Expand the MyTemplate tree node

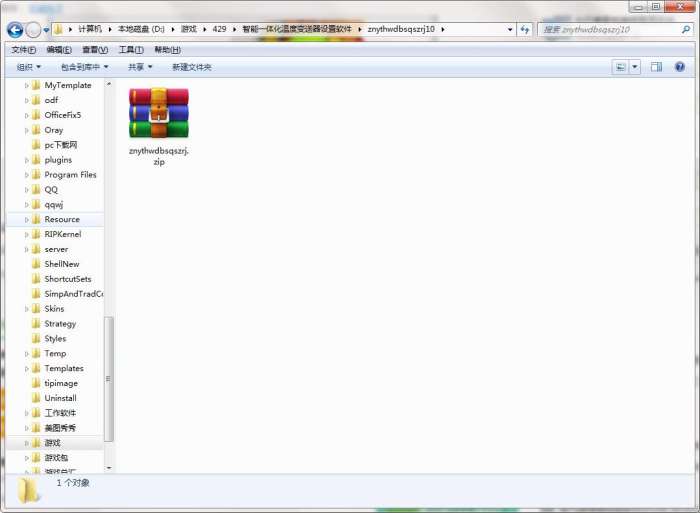[26, 85]
